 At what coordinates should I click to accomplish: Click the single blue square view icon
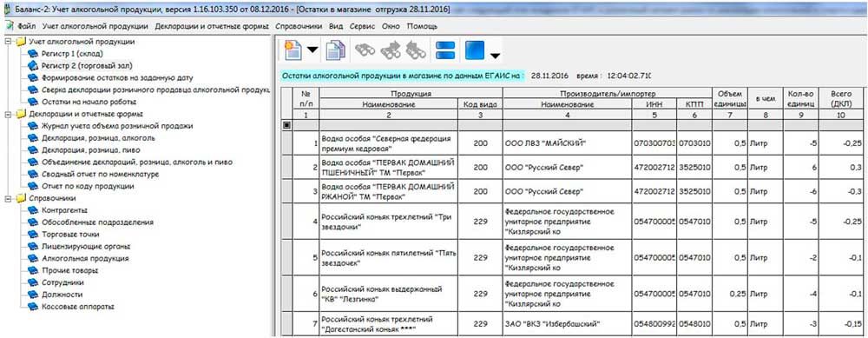pyautogui.click(x=475, y=50)
